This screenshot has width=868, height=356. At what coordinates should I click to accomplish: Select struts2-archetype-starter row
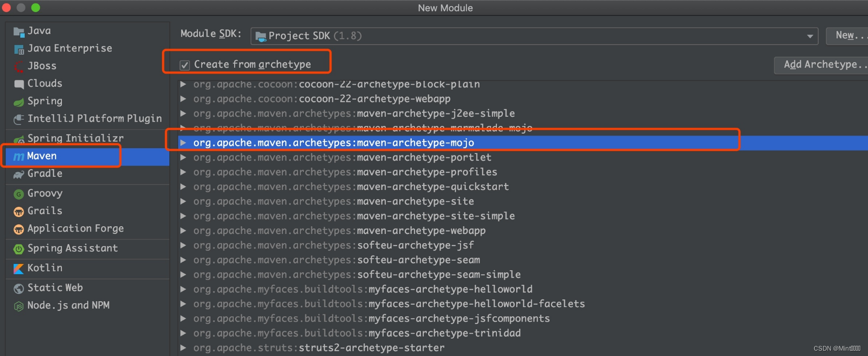(523, 348)
